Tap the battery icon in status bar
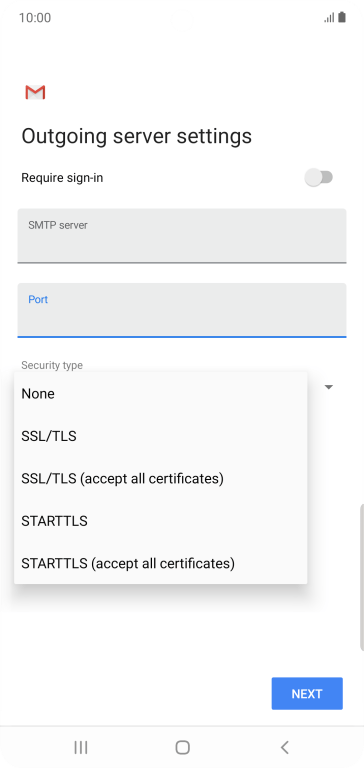Image resolution: width=364 pixels, height=768 pixels. (x=342, y=18)
